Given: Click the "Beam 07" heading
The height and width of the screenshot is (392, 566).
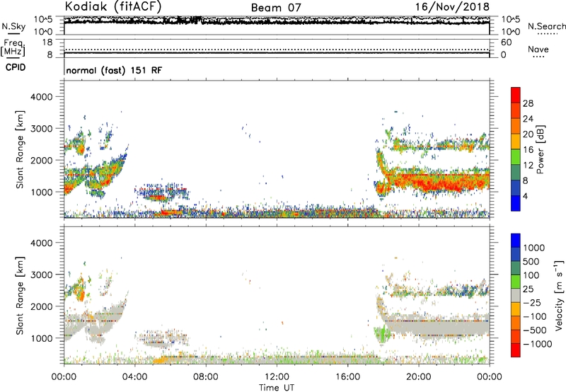Looking at the screenshot, I should coord(276,8).
